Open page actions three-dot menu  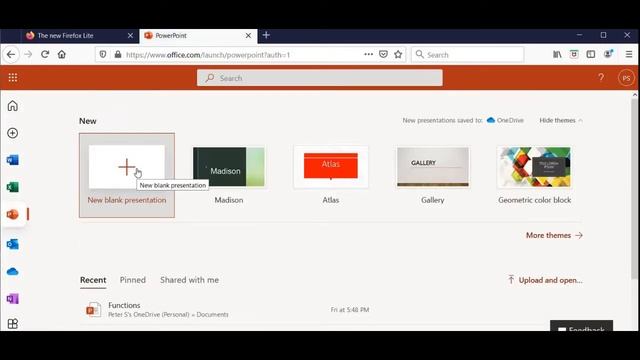tap(369, 54)
